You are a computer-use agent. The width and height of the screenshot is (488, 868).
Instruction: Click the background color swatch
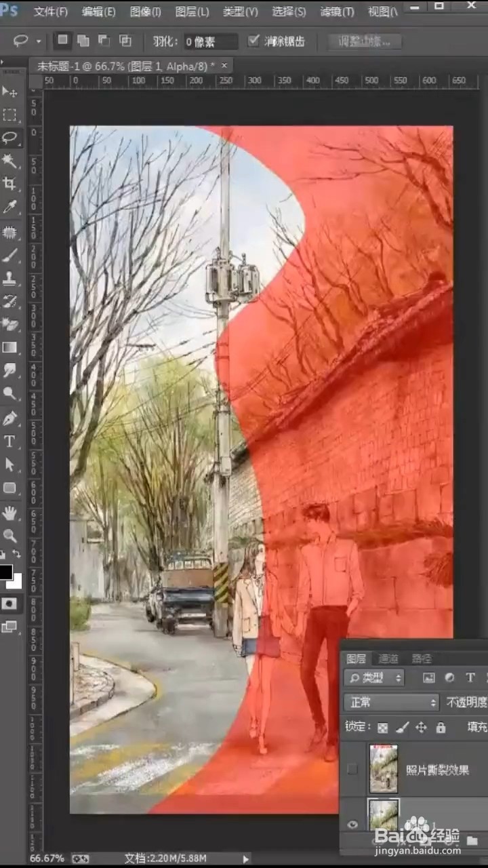click(x=16, y=583)
